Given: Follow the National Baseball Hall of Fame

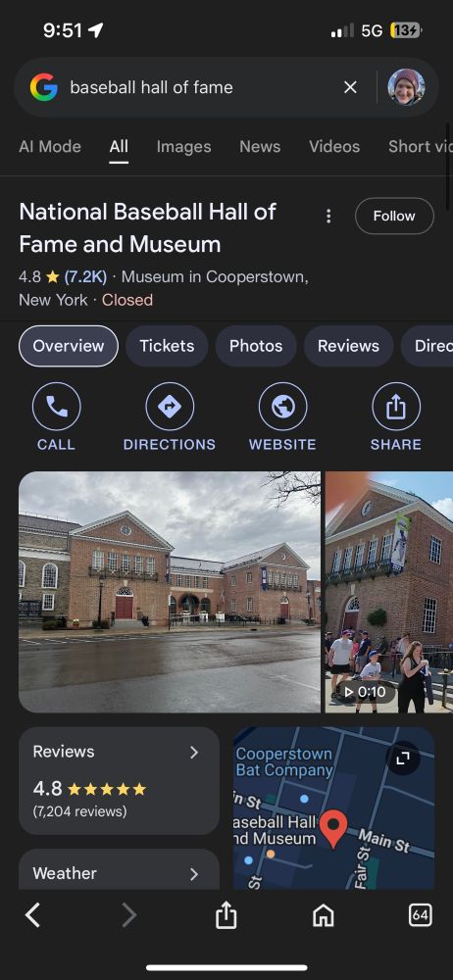Looking at the screenshot, I should (394, 216).
